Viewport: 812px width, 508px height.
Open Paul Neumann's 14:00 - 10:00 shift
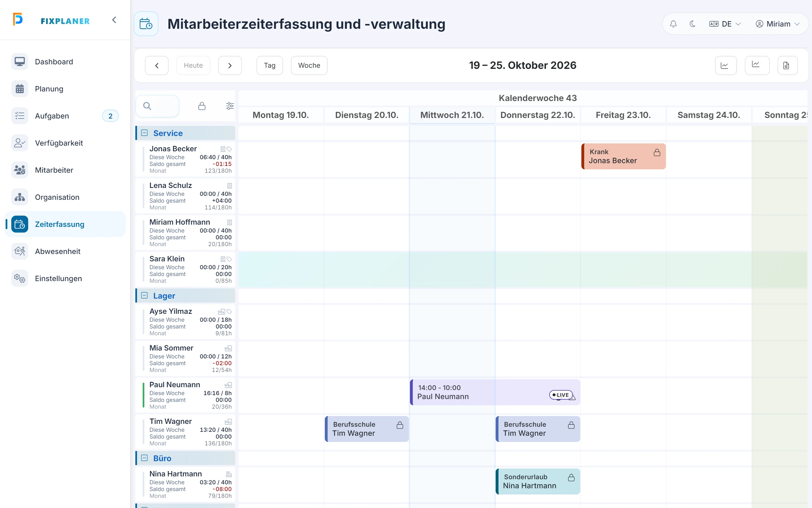tap(495, 392)
